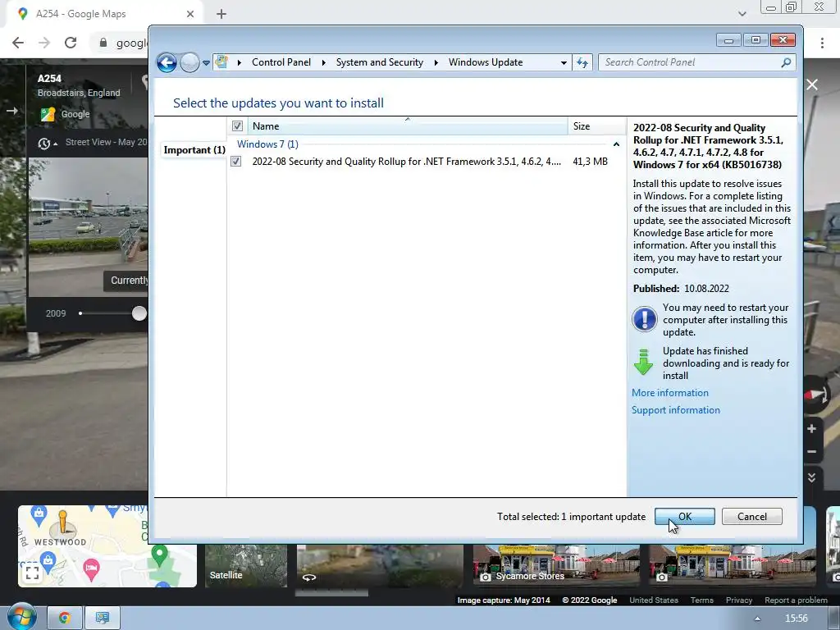840x630 pixels.
Task: Switch to Satellite view thumbnail
Action: [x=246, y=566]
